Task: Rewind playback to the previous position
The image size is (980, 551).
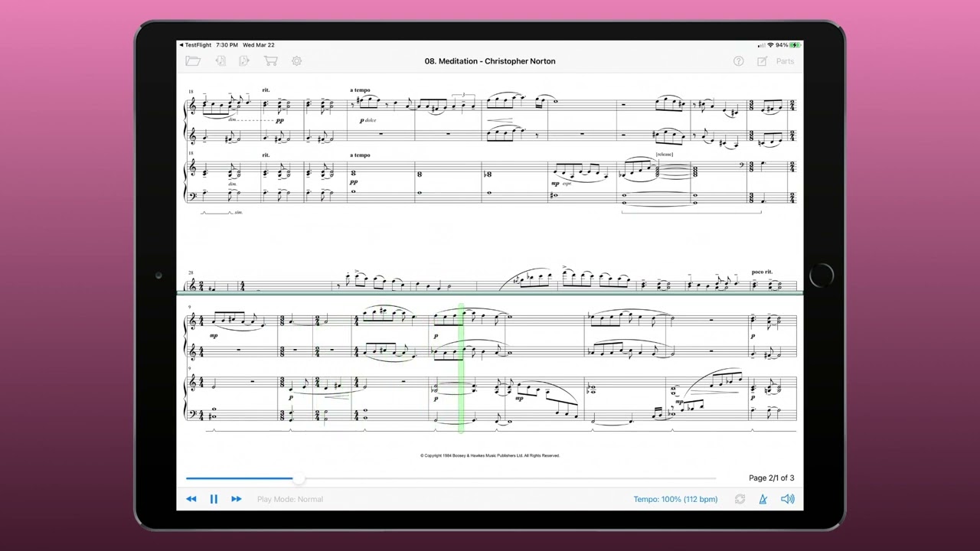Action: 191,499
